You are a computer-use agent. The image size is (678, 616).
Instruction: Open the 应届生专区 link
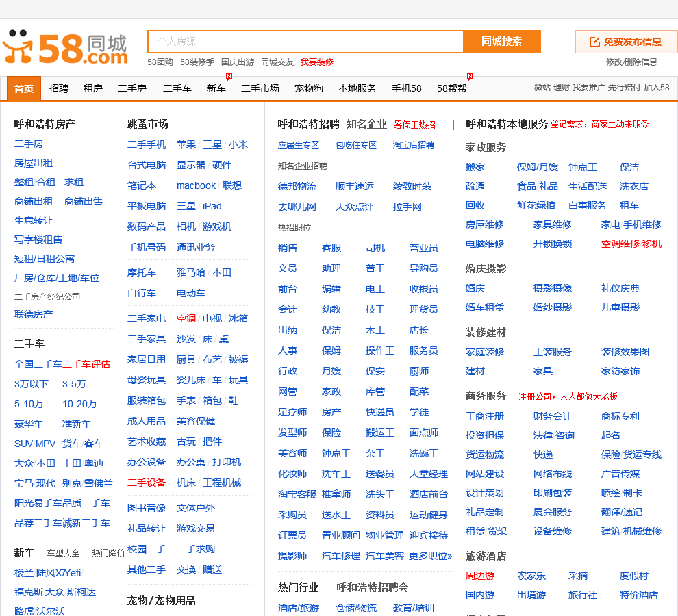coord(299,145)
